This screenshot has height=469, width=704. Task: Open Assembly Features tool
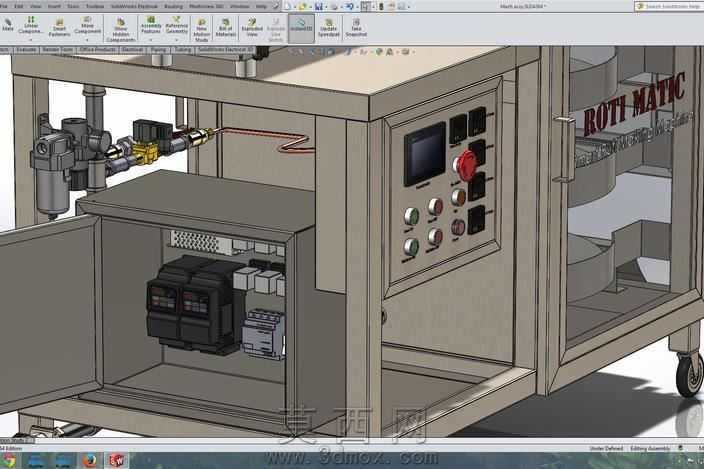(151, 26)
